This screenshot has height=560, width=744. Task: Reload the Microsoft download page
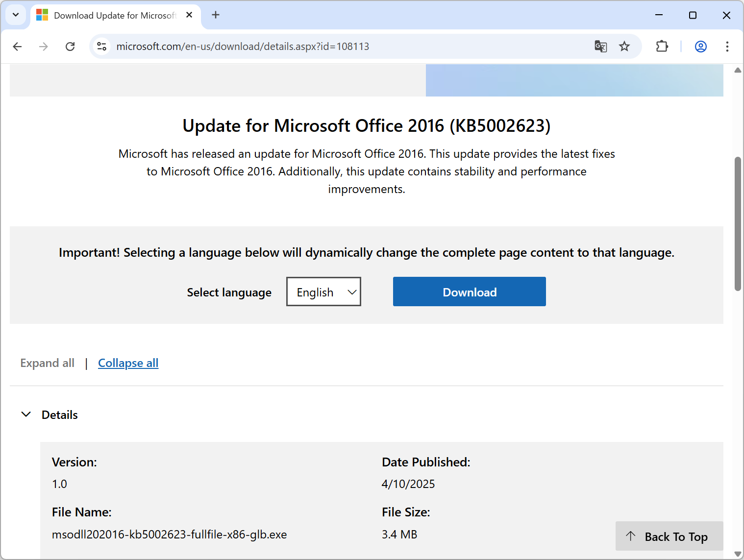[x=70, y=46]
